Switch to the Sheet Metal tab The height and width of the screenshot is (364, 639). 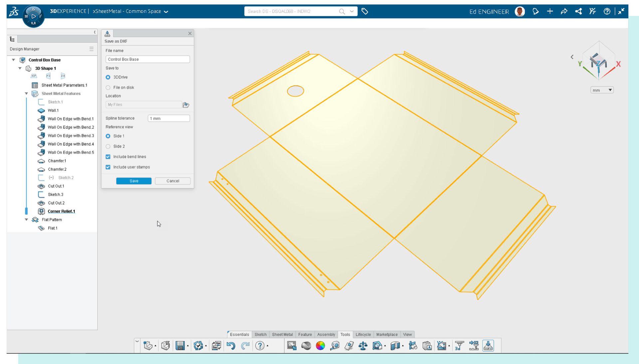pyautogui.click(x=282, y=334)
